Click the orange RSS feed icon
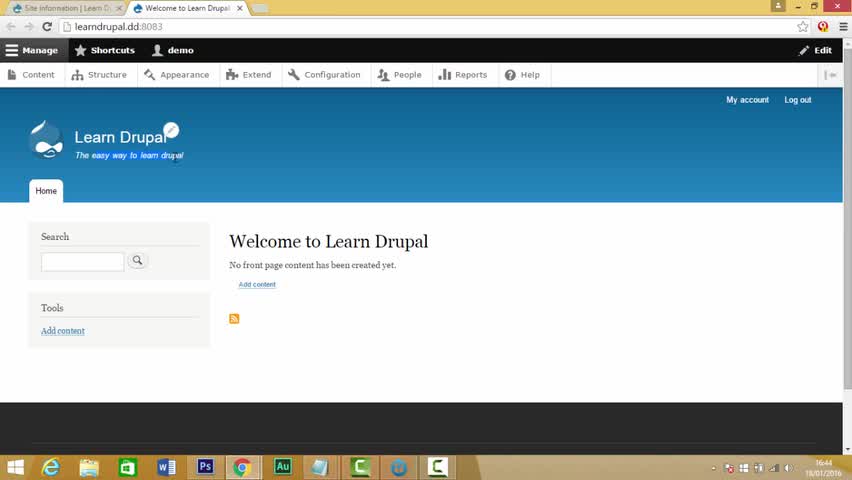This screenshot has height=480, width=852. point(234,319)
